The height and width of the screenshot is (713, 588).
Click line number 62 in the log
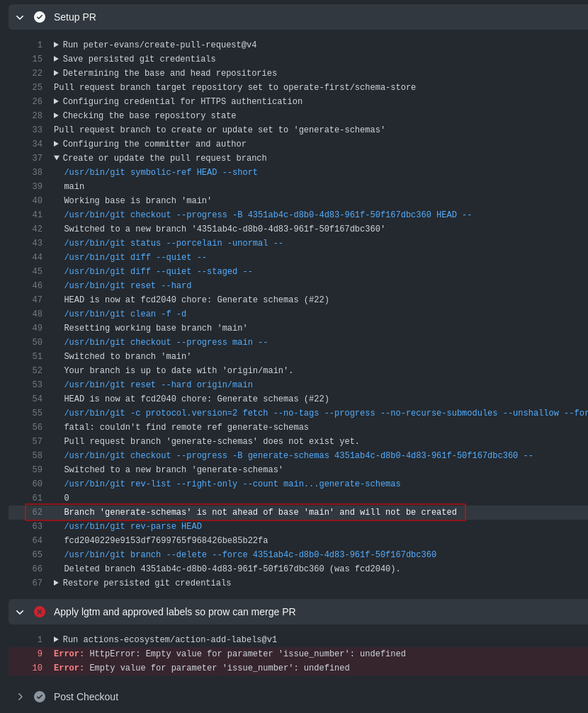[37, 512]
